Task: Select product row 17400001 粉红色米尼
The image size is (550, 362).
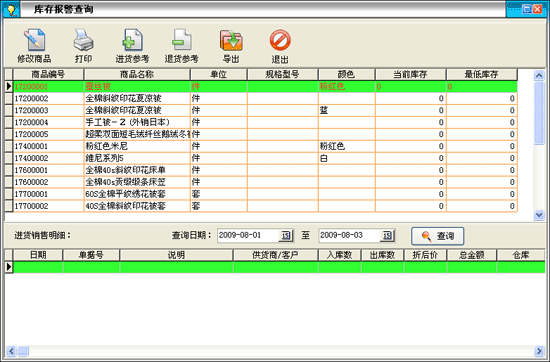Action: pyautogui.click(x=261, y=146)
